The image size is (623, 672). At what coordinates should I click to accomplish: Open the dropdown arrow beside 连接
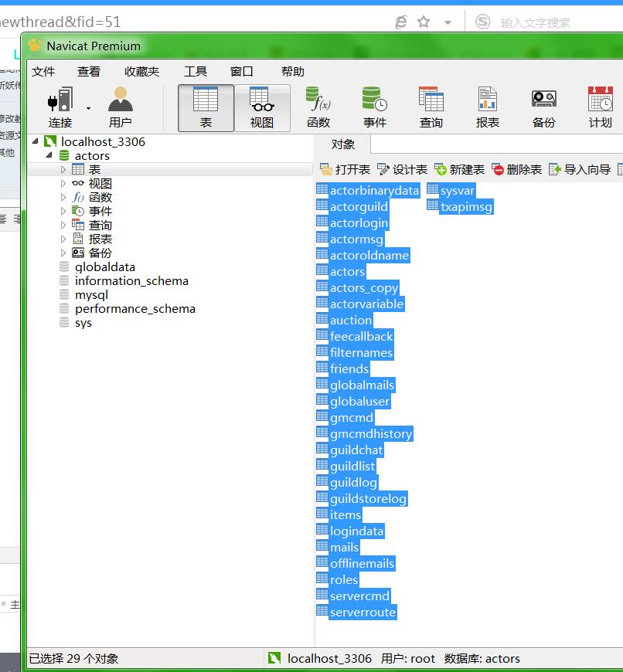click(x=88, y=108)
